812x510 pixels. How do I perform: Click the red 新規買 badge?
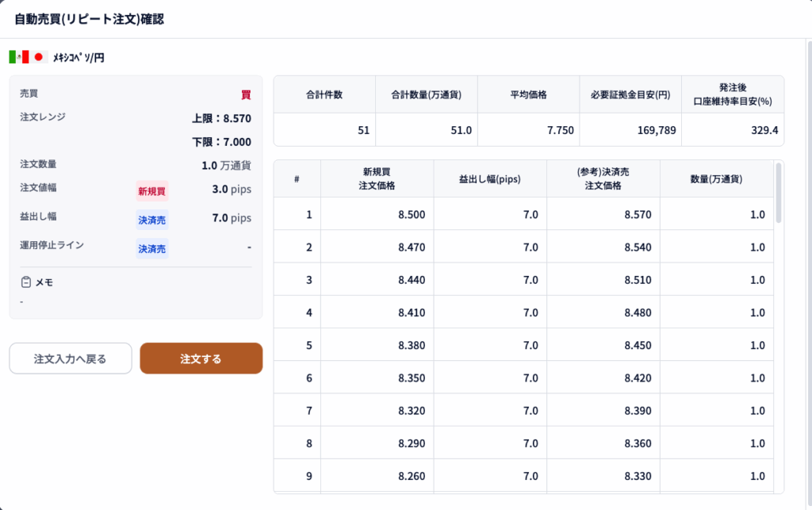(x=151, y=191)
